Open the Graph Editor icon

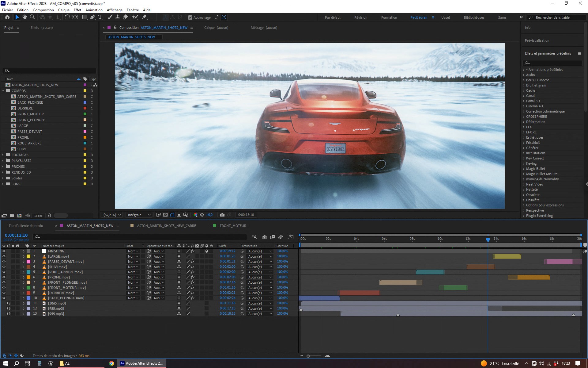tap(291, 237)
